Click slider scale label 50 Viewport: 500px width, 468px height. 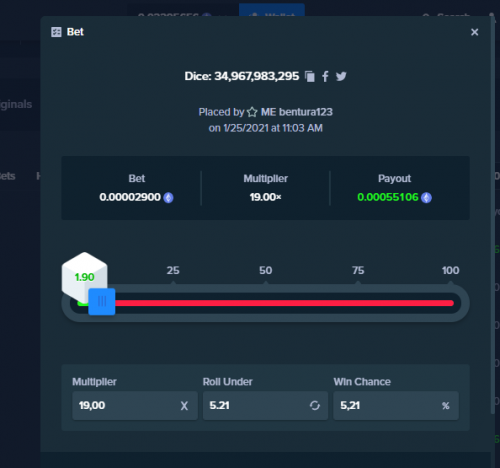(x=266, y=270)
